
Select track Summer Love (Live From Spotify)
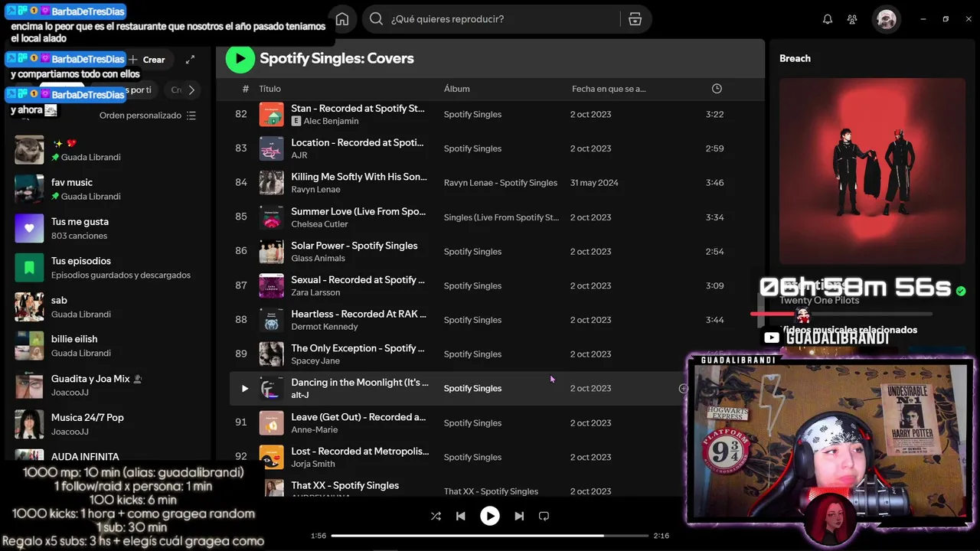[358, 211]
